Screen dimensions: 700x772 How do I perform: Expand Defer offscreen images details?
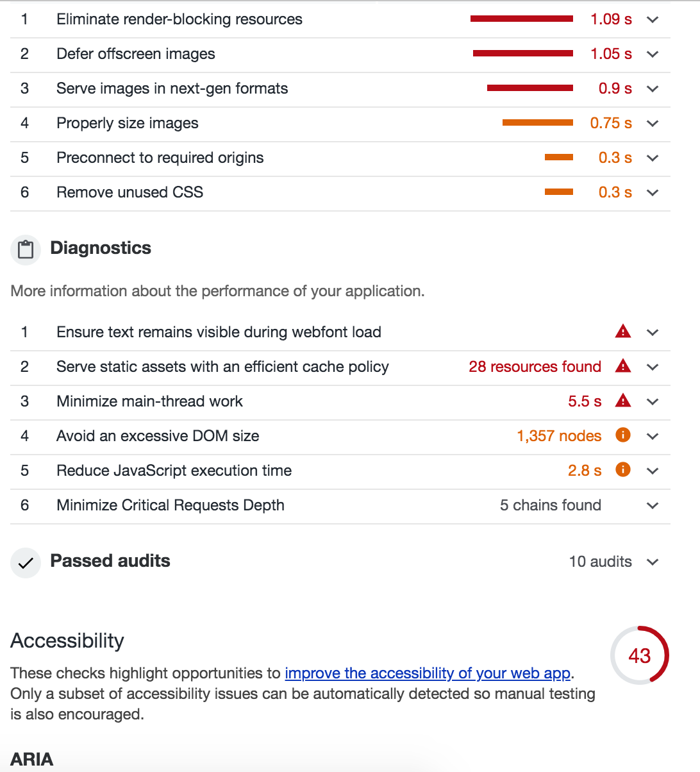653,55
